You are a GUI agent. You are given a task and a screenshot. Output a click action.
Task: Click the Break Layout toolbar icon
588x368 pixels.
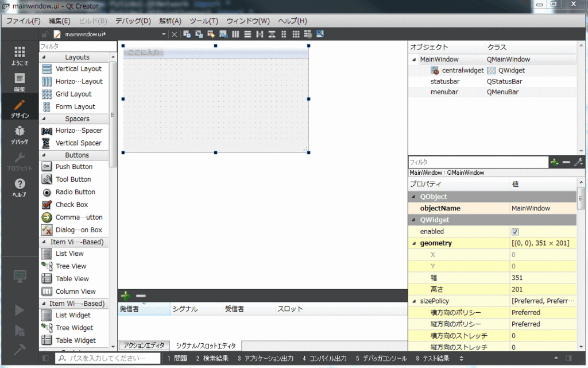click(x=308, y=34)
